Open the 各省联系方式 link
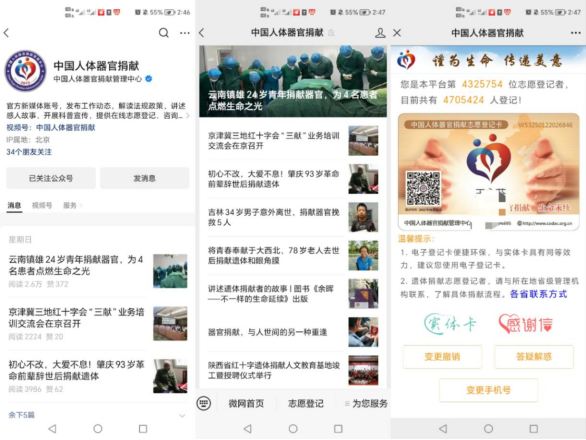Viewport: 586px width, 440px height. pyautogui.click(x=539, y=294)
